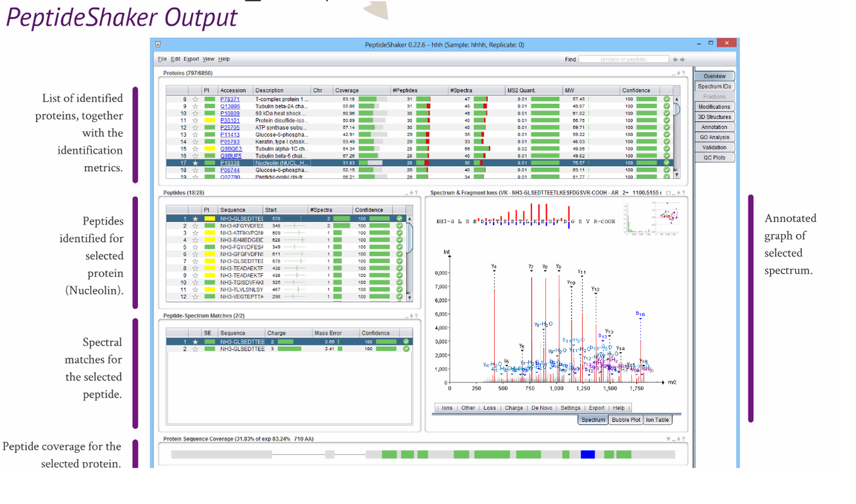Toggle star on NH3-KFGYVDFES peptide row
The height and width of the screenshot is (504, 856).
coord(195,226)
